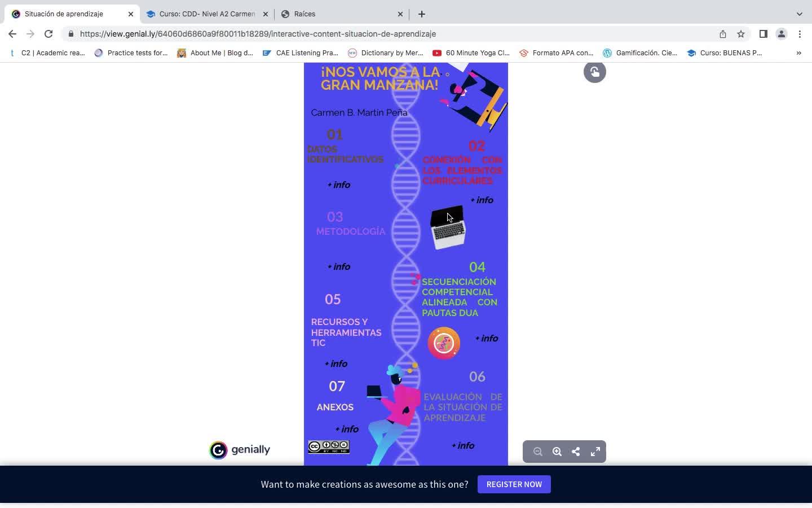The image size is (812, 508).
Task: Go forward in browser history
Action: (30, 34)
